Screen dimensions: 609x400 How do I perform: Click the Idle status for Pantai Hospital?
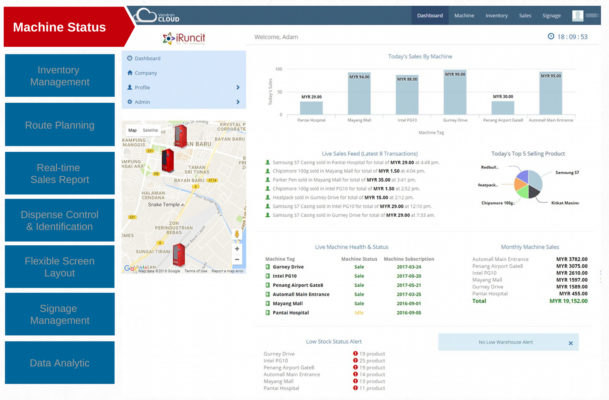(x=359, y=313)
